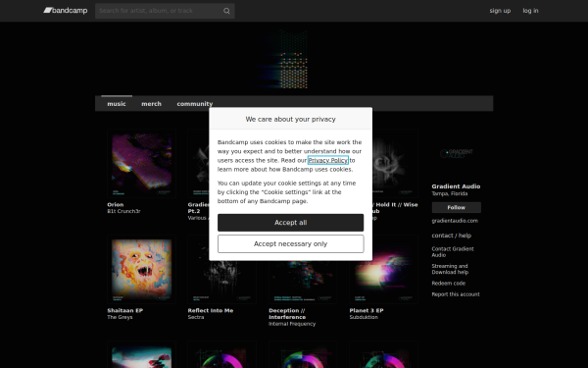Open Streaming and Download help link
Image resolution: width=588 pixels, height=368 pixels.
pyautogui.click(x=450, y=269)
